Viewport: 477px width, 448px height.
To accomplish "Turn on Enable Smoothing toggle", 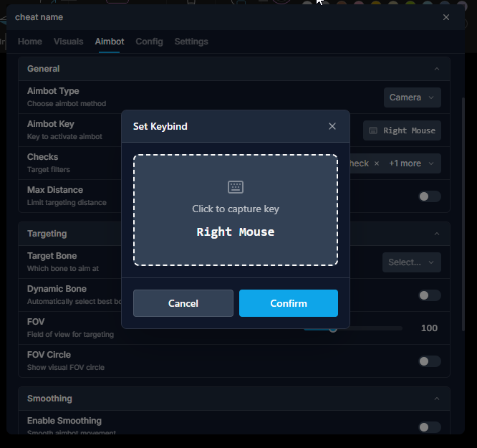I will 429,427.
